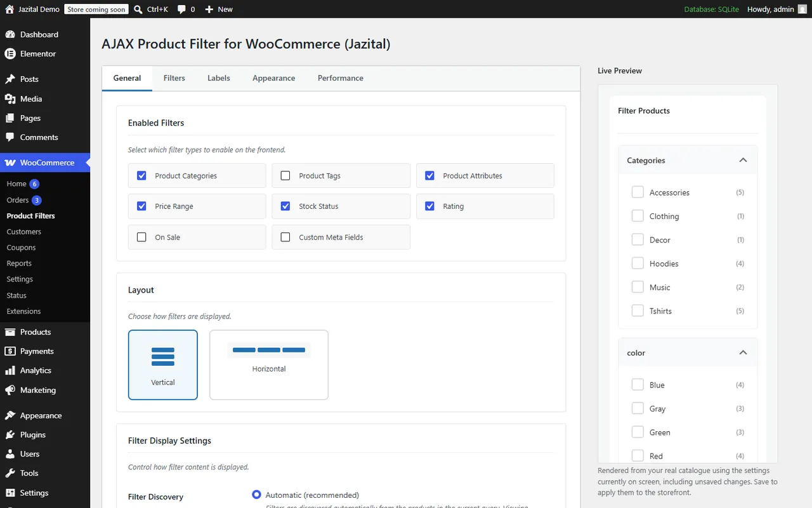812x508 pixels.
Task: Tick the Blue color checkbox in preview
Action: [638, 385]
